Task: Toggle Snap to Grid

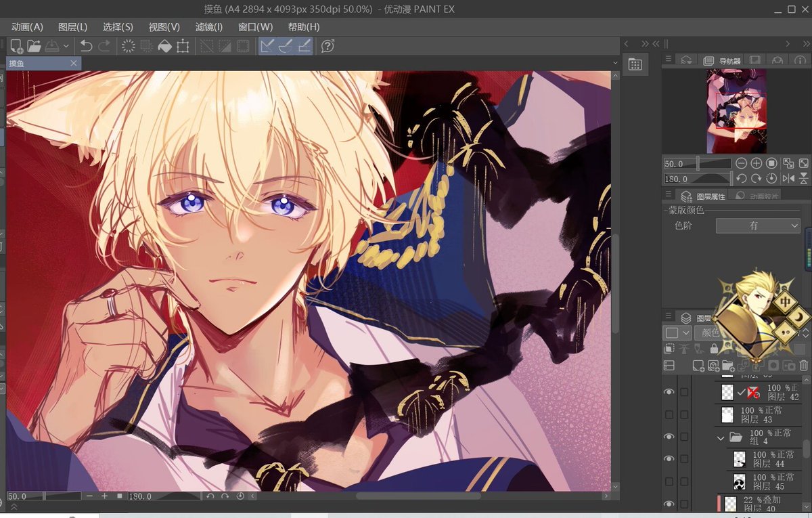Action: click(x=304, y=46)
